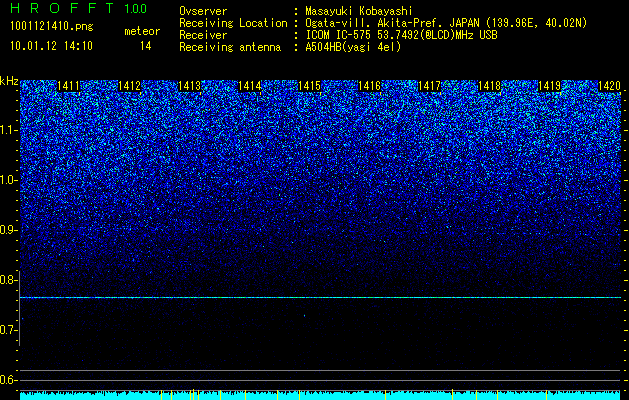Click the 1419 time marker

click(x=549, y=86)
